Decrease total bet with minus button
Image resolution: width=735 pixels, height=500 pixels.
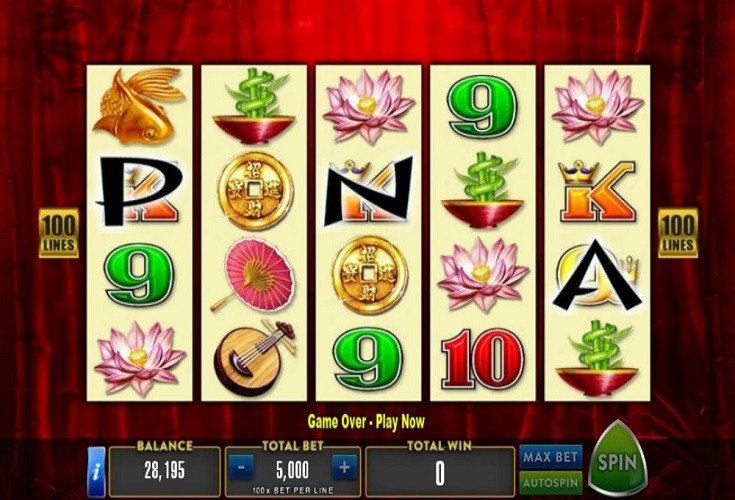241,468
